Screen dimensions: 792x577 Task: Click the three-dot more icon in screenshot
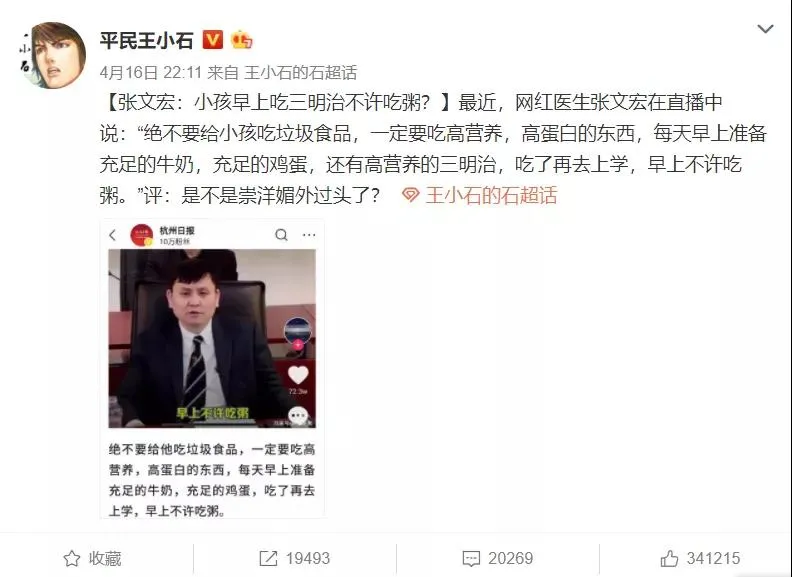(x=309, y=235)
